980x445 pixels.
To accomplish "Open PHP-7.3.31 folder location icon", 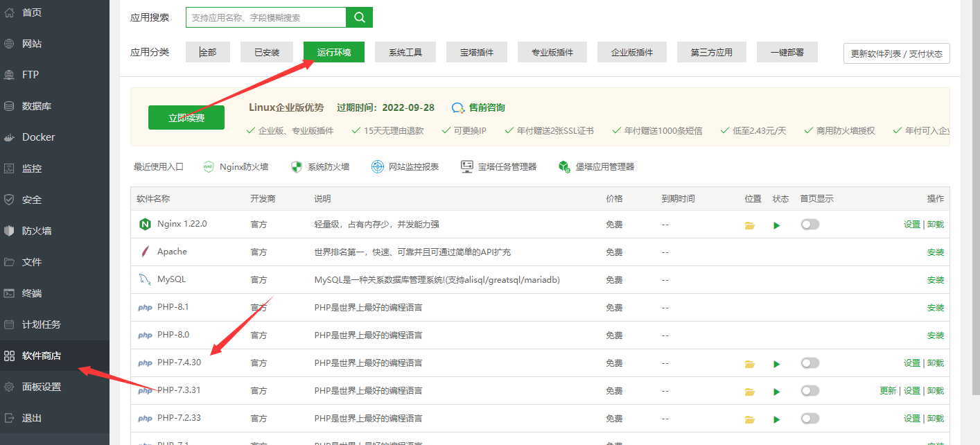I will click(x=749, y=392).
